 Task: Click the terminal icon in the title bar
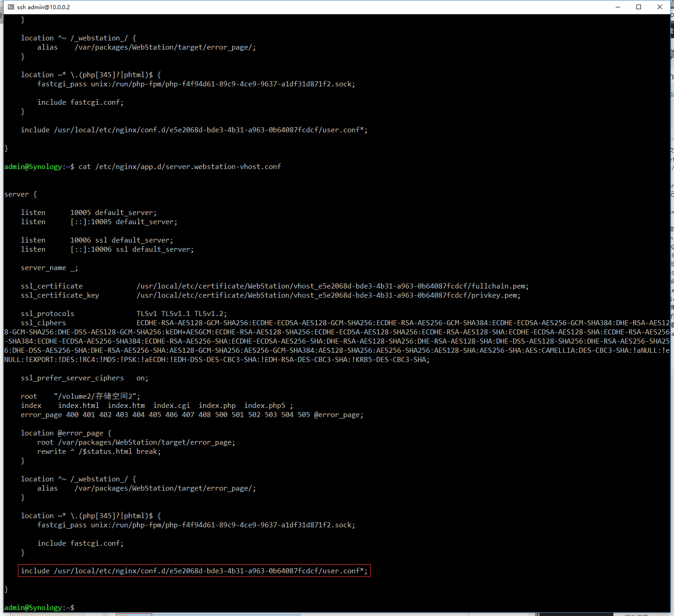pos(11,7)
